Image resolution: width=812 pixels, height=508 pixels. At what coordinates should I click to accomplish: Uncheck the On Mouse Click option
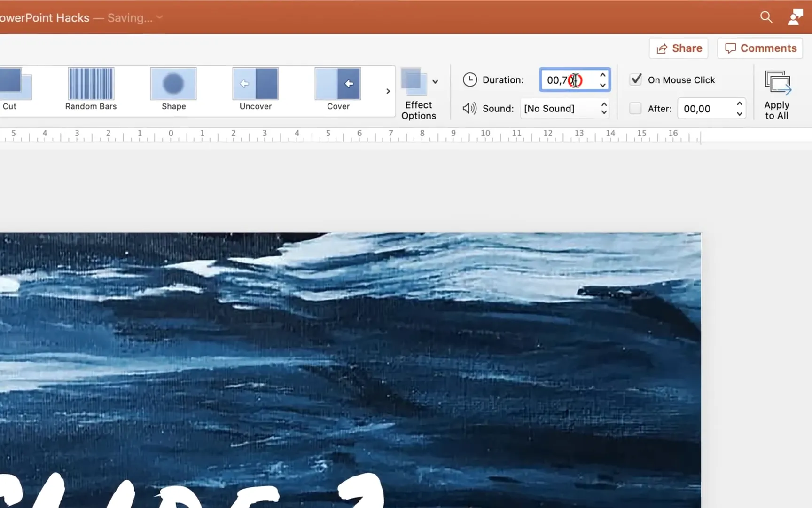pyautogui.click(x=636, y=79)
